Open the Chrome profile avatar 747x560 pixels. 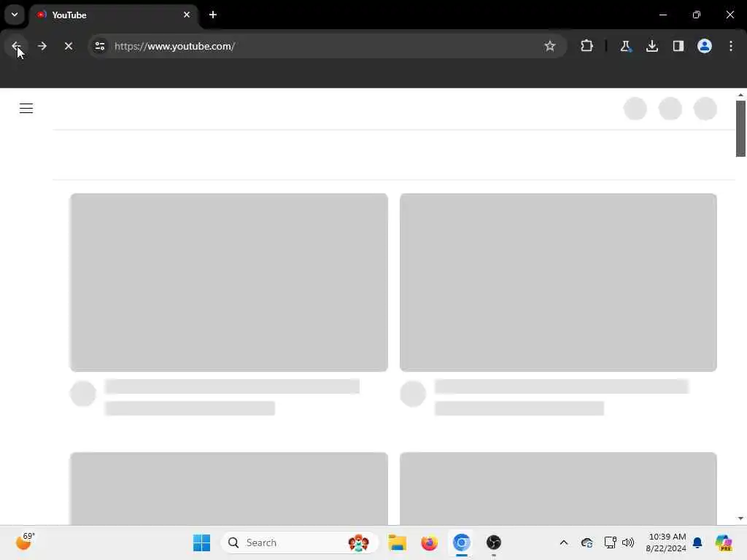pos(705,46)
